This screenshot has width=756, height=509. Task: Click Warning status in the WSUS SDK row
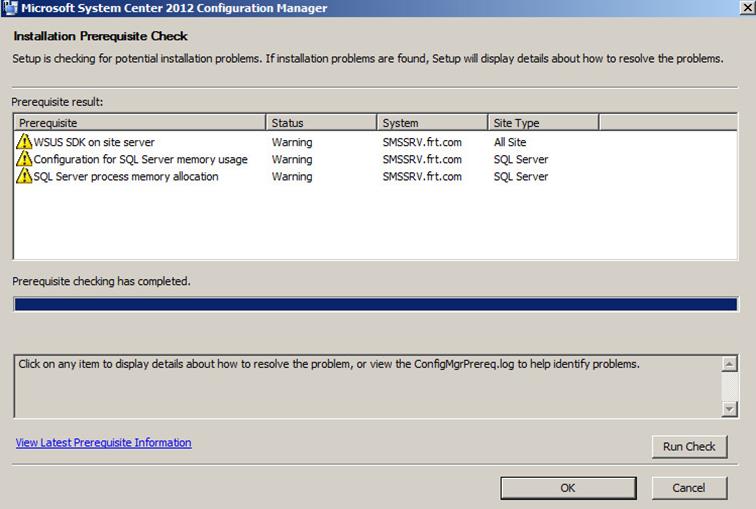292,142
